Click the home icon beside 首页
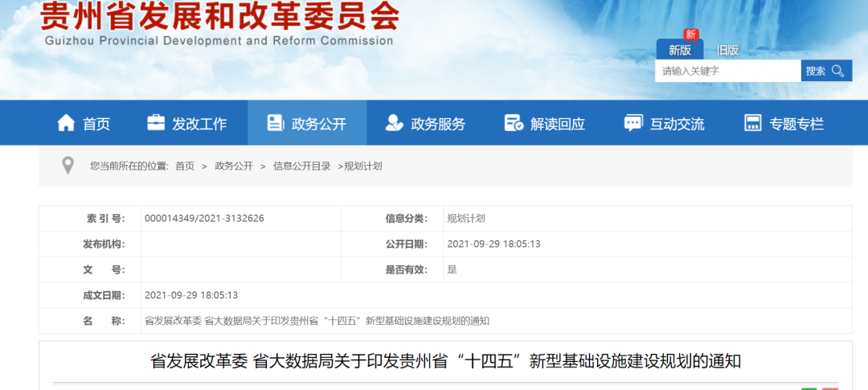 pyautogui.click(x=66, y=123)
